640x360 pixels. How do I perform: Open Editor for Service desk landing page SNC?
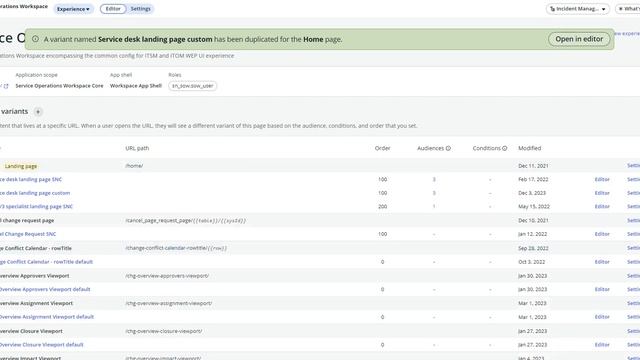pos(602,180)
